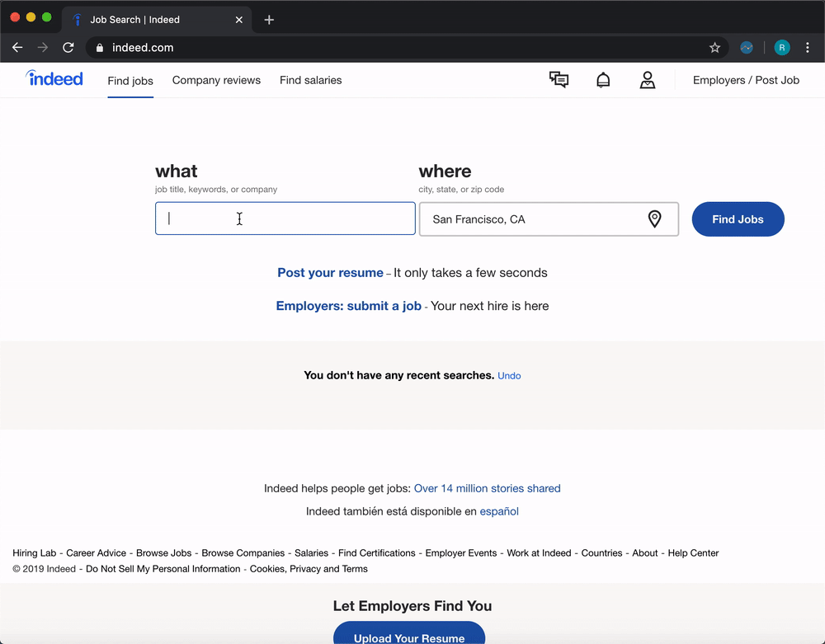The height and width of the screenshot is (644, 825).
Task: Click Undo next to recent searches
Action: [x=509, y=376]
